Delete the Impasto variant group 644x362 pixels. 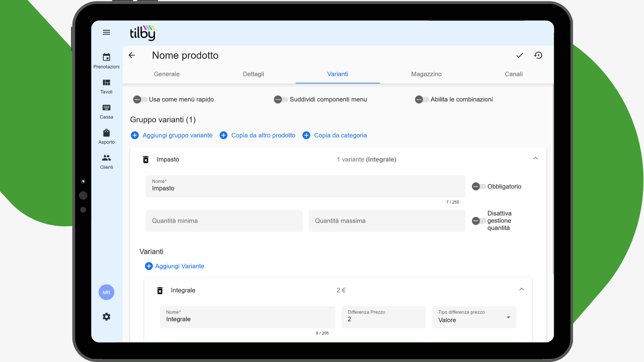click(146, 160)
